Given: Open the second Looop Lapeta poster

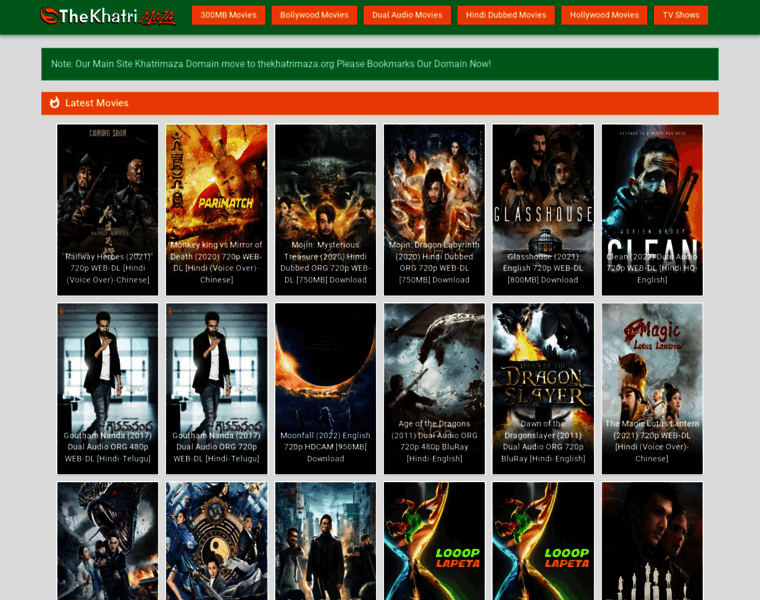Looking at the screenshot, I should click(x=543, y=541).
